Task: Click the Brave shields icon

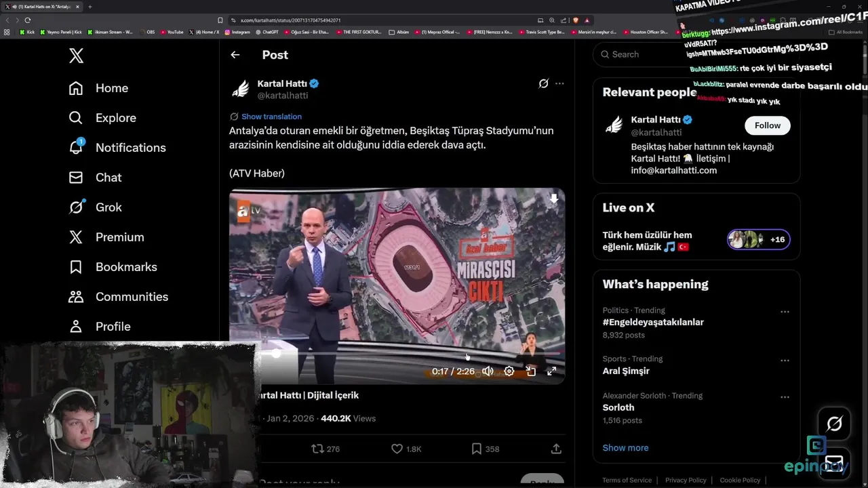Action: coord(575,20)
